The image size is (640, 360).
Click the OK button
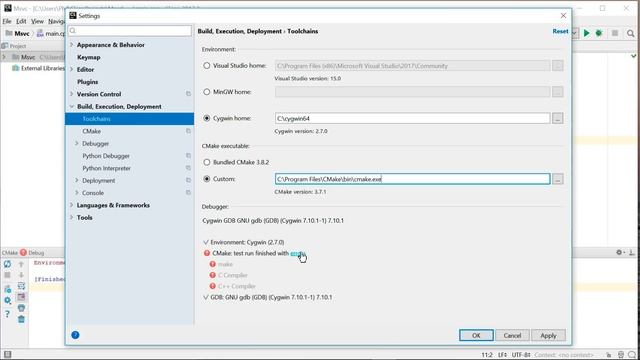pos(476,336)
